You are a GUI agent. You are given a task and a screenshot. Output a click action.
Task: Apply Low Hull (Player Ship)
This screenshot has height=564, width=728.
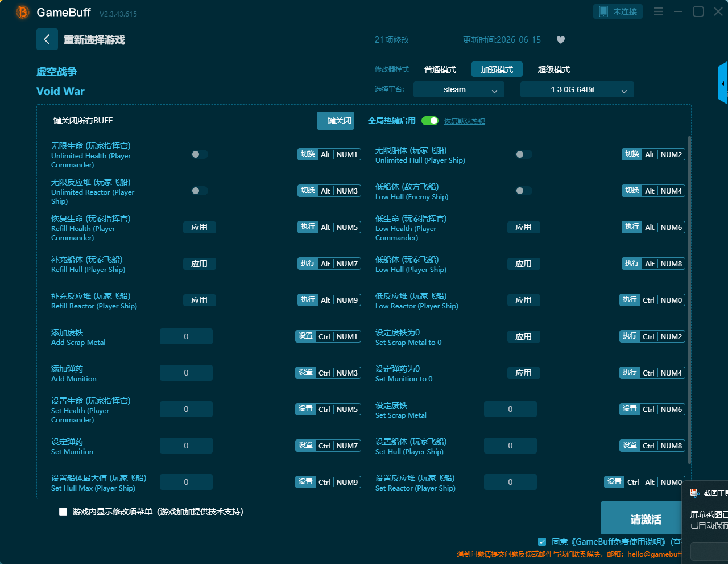click(524, 264)
